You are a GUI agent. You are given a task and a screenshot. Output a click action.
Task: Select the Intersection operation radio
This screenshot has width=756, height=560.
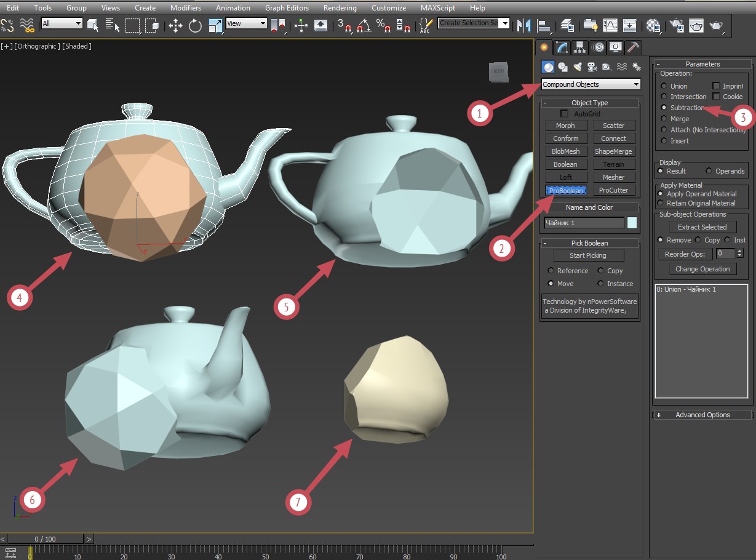click(664, 97)
